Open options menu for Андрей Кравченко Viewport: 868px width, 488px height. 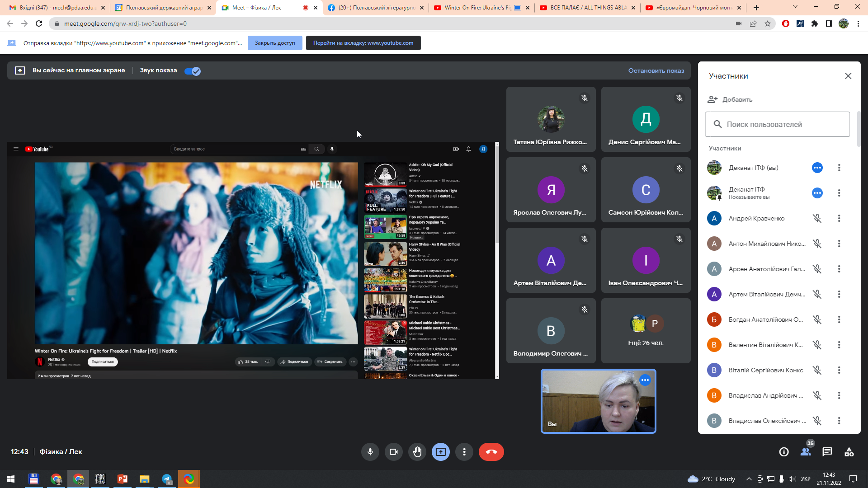coord(839,218)
